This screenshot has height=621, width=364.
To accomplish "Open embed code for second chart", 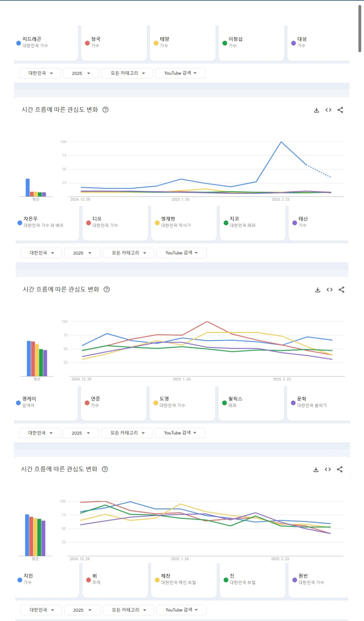I will click(329, 290).
